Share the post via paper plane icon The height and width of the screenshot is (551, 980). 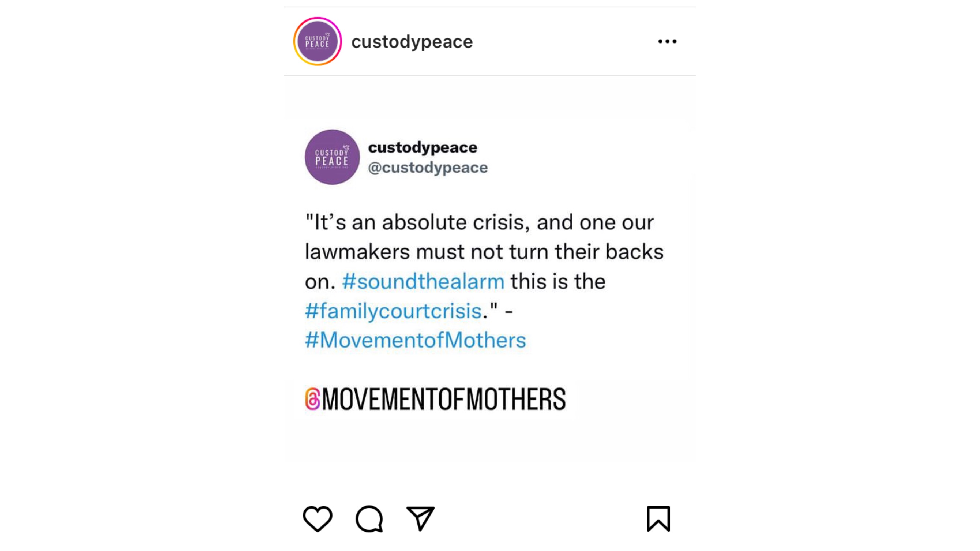click(420, 518)
